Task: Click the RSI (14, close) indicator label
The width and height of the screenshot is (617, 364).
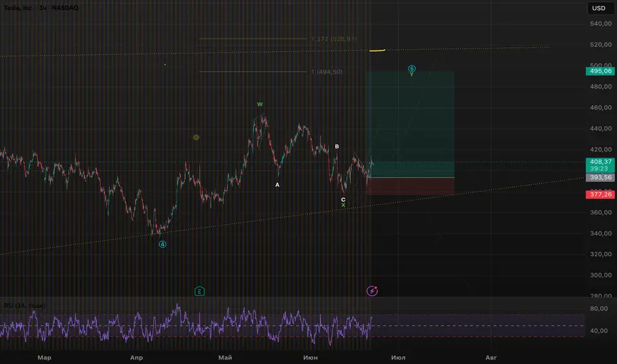Action: tap(24, 305)
